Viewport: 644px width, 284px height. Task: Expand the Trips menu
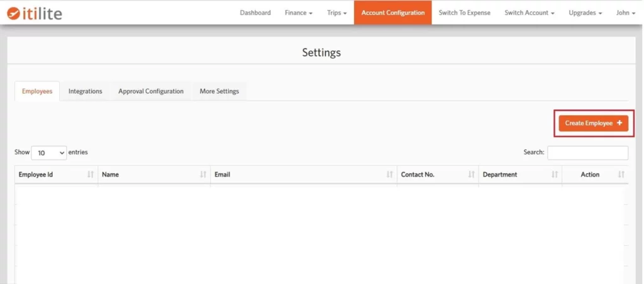tap(336, 13)
